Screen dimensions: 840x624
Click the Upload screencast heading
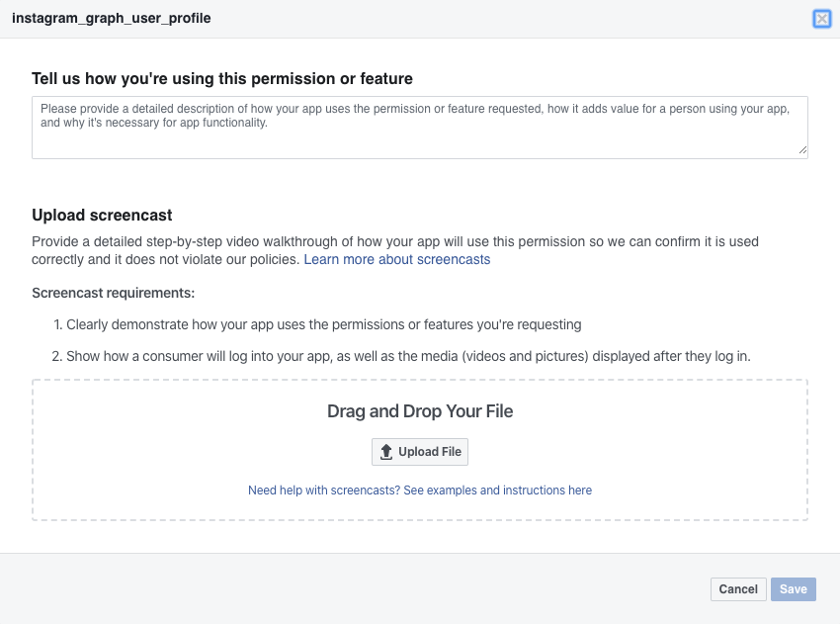102,215
